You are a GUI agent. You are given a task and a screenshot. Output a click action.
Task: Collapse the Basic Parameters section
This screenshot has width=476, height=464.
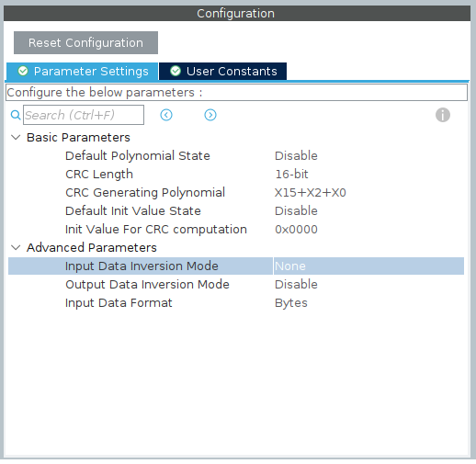pos(16,138)
